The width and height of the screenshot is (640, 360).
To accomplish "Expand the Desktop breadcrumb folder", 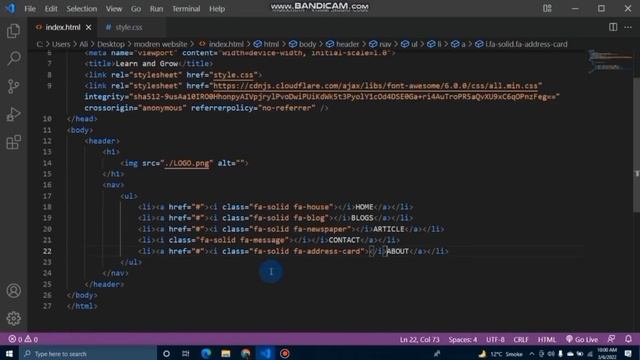I will click(x=111, y=44).
